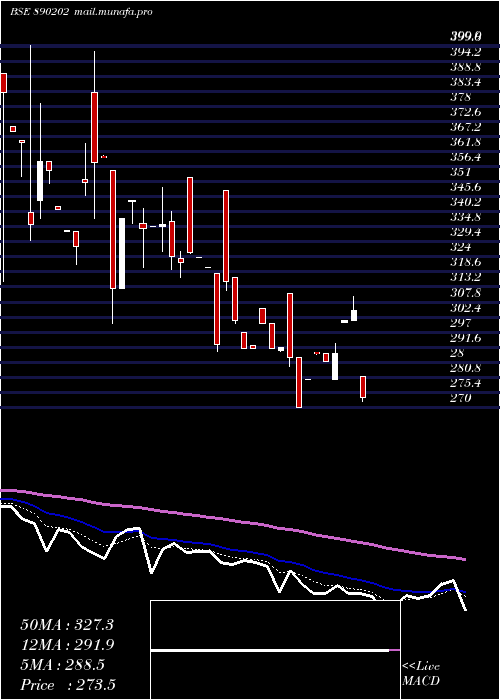Screen dimensions: 500x700
Task: Click the 5MA : 288.5 readout
Action: [62, 665]
